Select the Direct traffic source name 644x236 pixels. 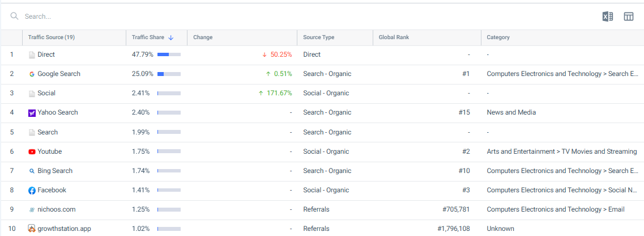(x=46, y=54)
